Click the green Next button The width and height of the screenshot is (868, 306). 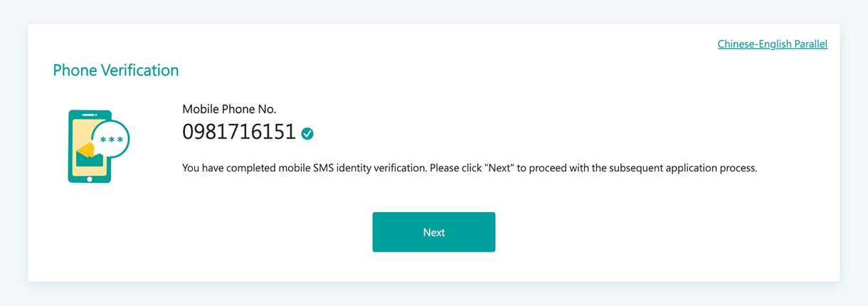(433, 232)
